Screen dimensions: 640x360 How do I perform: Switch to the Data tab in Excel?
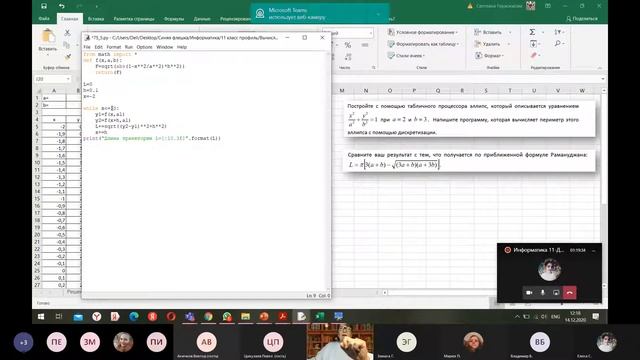coord(202,19)
